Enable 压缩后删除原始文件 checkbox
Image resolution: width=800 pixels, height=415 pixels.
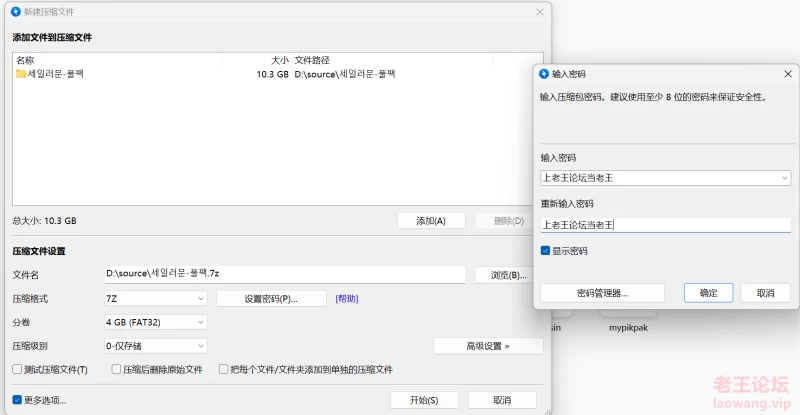coord(116,369)
